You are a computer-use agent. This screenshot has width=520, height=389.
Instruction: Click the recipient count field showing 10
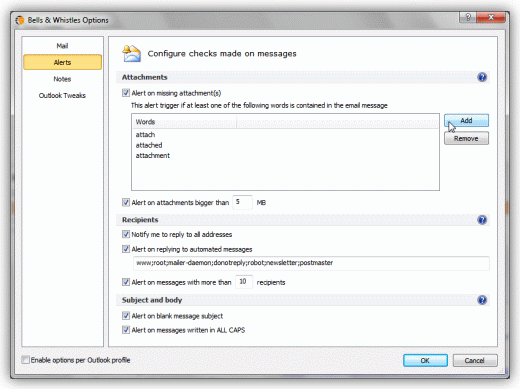click(x=244, y=282)
